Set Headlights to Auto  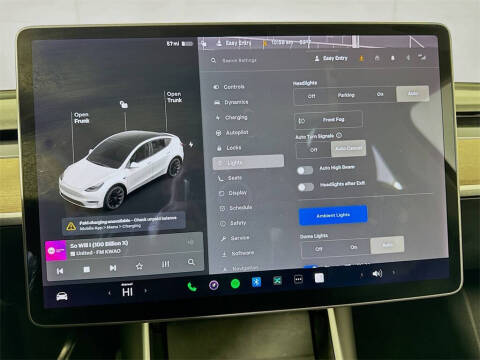point(413,94)
